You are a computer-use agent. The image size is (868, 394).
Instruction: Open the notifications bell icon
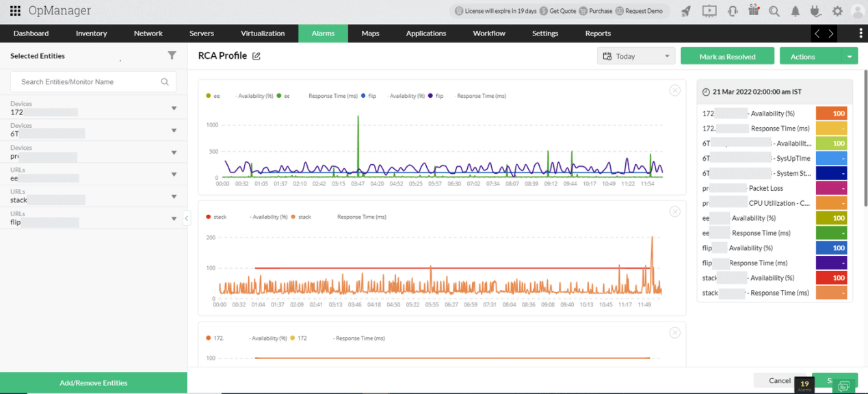tap(795, 11)
